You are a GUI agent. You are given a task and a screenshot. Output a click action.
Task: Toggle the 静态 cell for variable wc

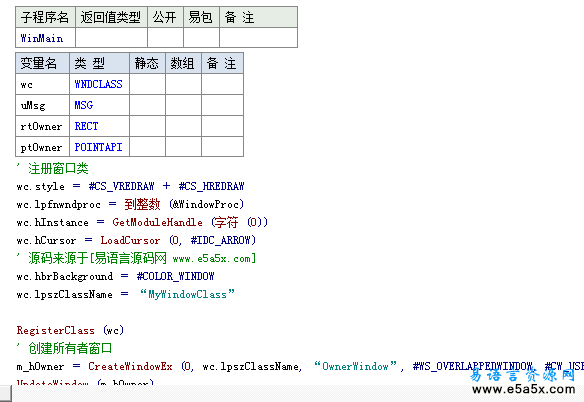click(x=147, y=84)
